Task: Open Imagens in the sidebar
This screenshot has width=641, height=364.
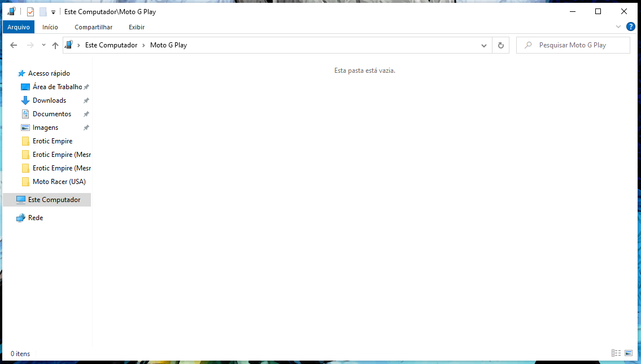Action: [x=45, y=128]
